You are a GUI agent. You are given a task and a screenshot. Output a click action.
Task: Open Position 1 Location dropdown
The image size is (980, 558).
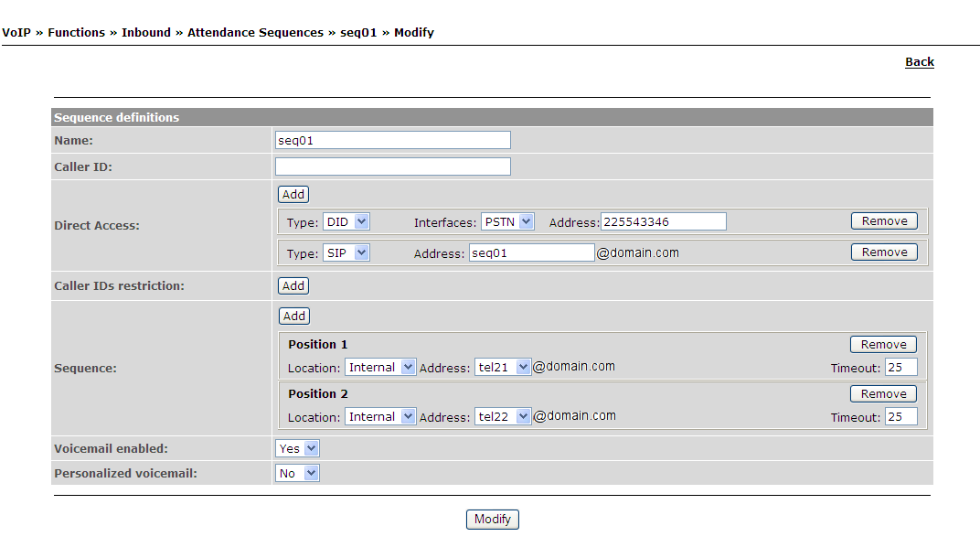point(380,367)
